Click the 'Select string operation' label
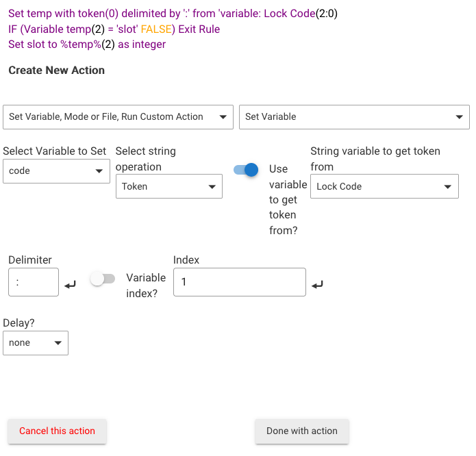Screen dimensions: 476x456 pyautogui.click(x=146, y=159)
